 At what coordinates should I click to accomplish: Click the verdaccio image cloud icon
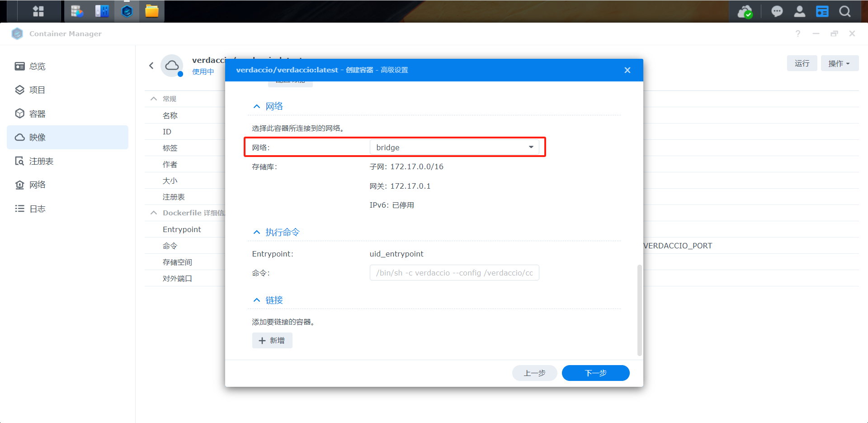172,66
